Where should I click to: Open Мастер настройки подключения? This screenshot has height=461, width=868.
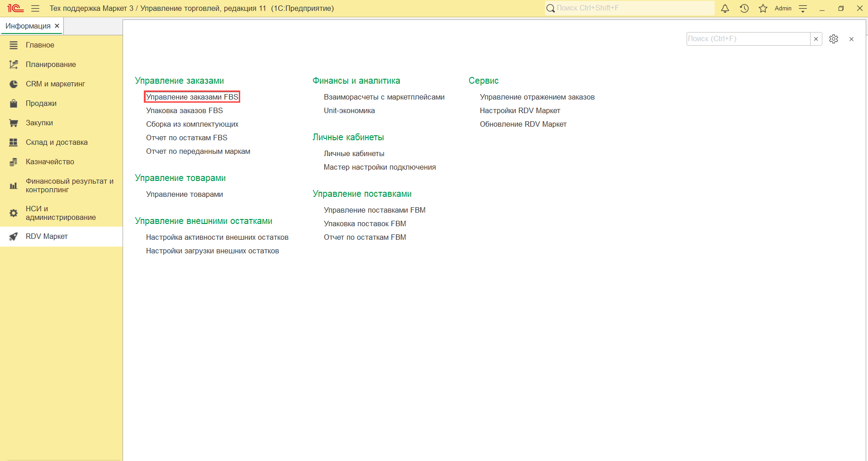tap(380, 167)
